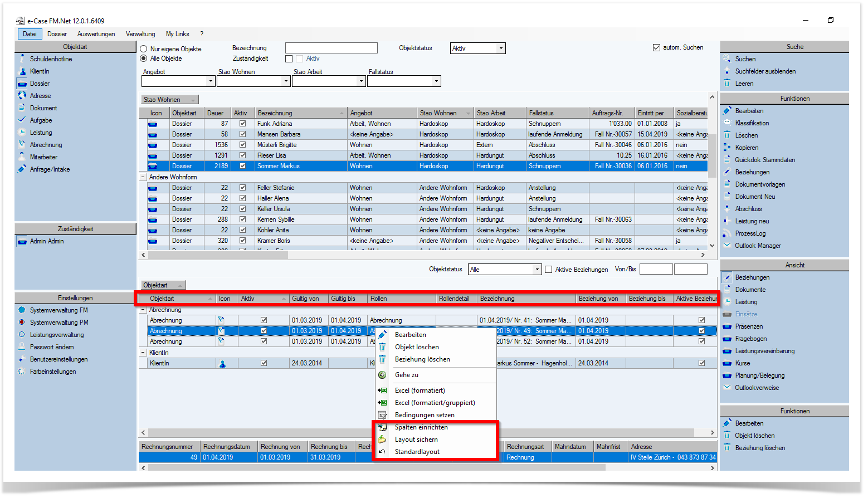
Task: Open the Verwaltung menu
Action: pyautogui.click(x=140, y=34)
